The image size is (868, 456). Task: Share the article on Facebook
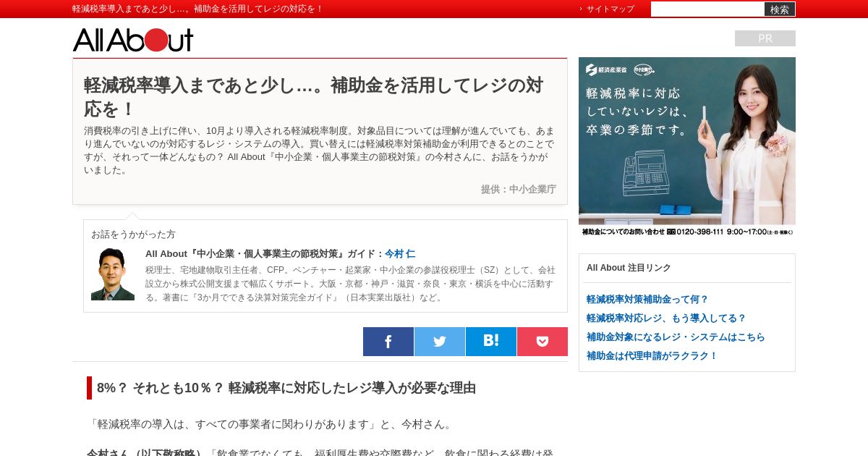pos(388,342)
